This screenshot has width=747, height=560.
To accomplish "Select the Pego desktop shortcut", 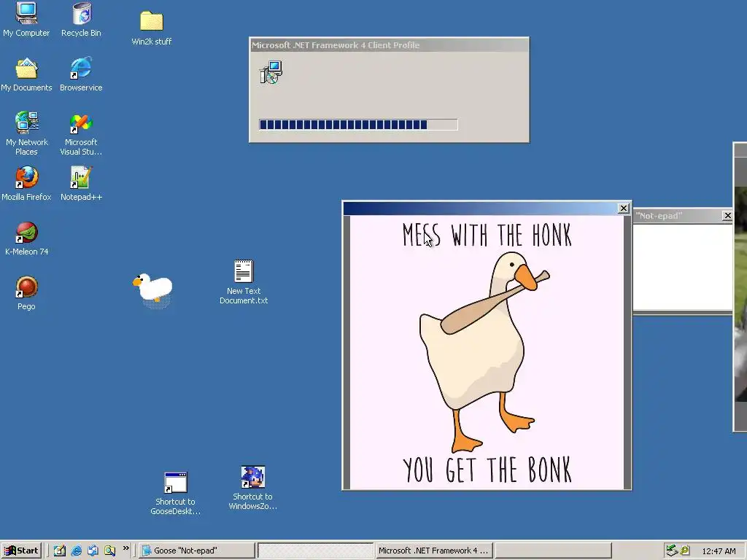I will click(x=26, y=293).
